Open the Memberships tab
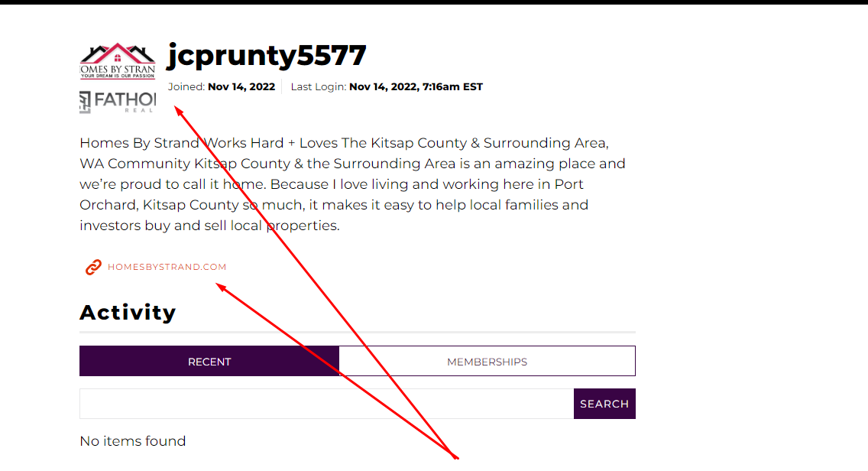Screen dimensions: 868x471 point(487,362)
